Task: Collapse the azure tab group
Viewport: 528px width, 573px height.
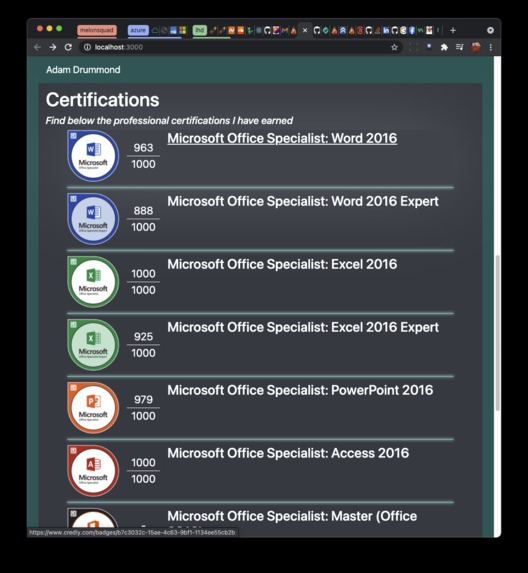Action: (x=138, y=30)
